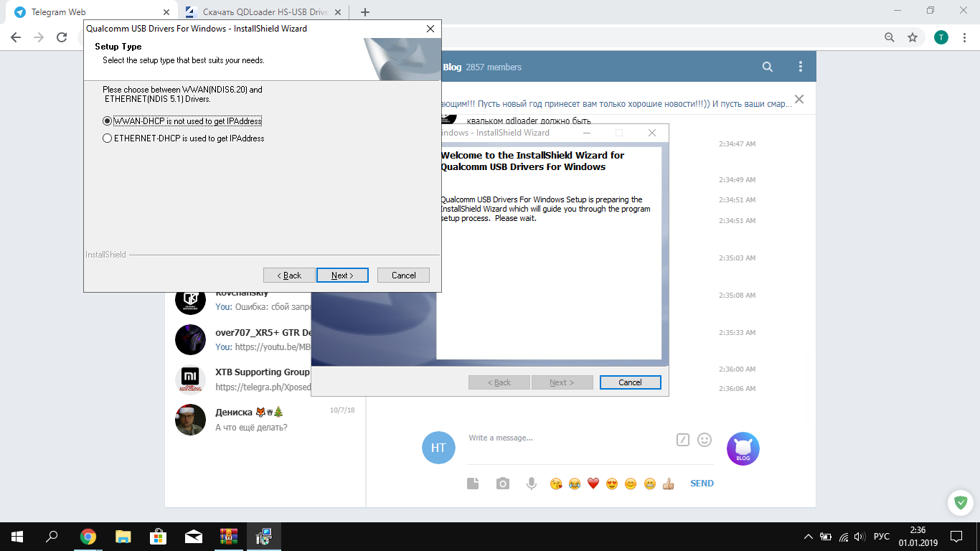Open installer setup taskbar icon
The height and width of the screenshot is (551, 980).
click(264, 537)
